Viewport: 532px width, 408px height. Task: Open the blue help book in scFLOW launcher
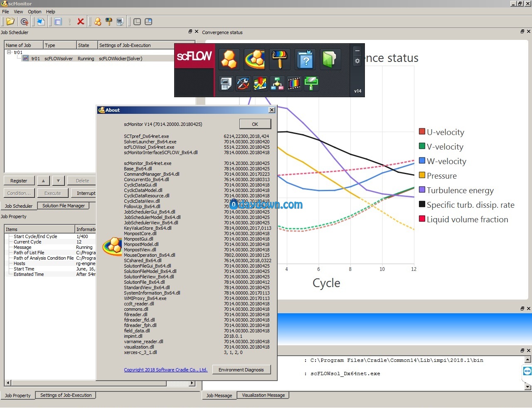[x=305, y=59]
